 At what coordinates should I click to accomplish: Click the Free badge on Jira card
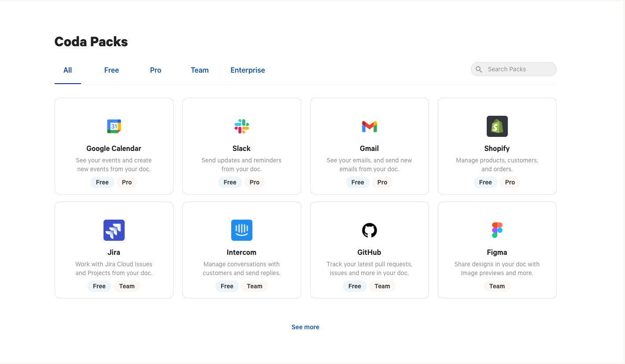coord(100,286)
